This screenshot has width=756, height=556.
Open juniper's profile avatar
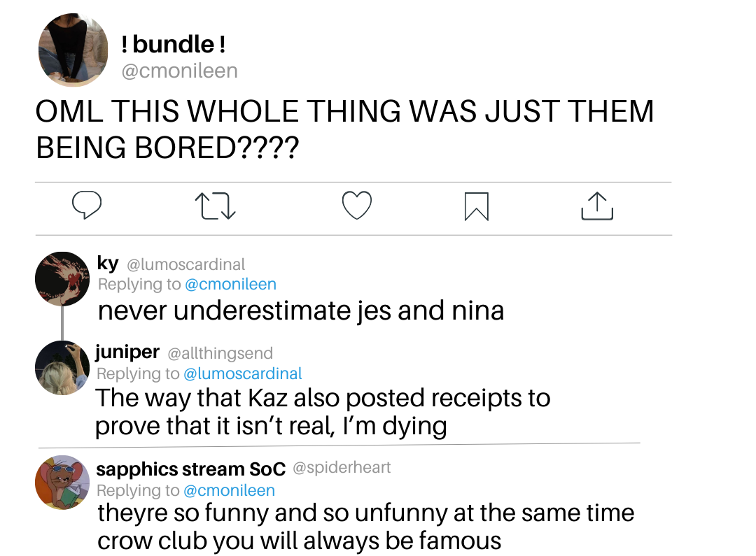coord(62,368)
